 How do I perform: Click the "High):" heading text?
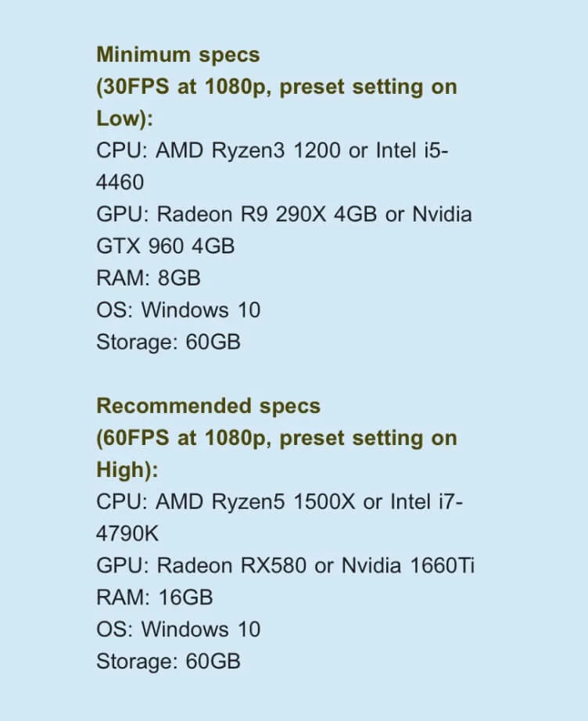click(x=127, y=470)
